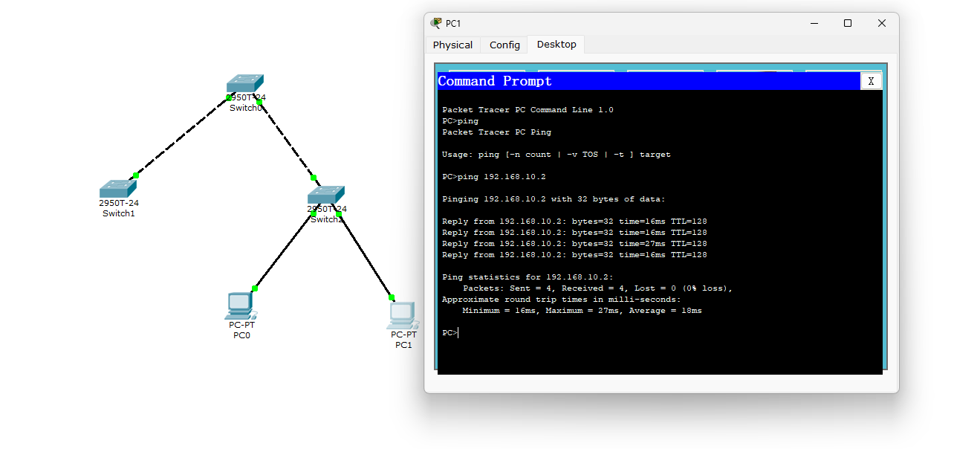Screen dimensions: 980x449
Task: Switch to the Physical tab
Action: pyautogui.click(x=452, y=45)
